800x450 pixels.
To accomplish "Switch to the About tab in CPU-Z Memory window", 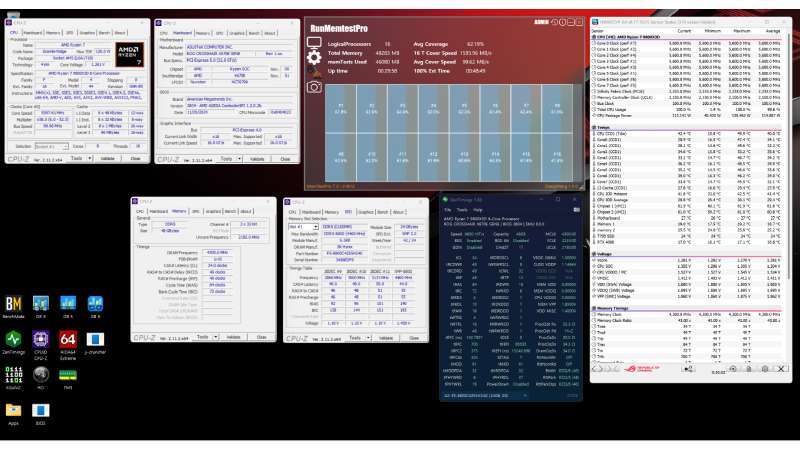I will point(246,211).
